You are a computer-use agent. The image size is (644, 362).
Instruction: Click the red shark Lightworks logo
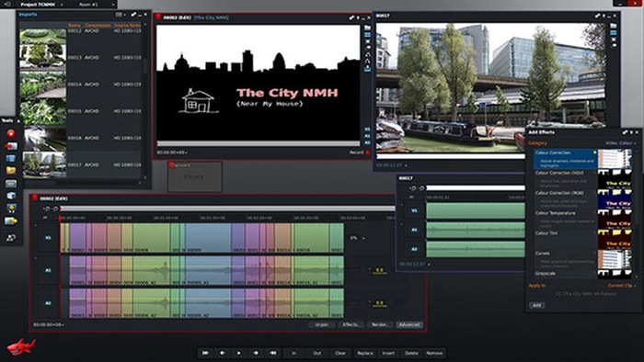(x=21, y=347)
